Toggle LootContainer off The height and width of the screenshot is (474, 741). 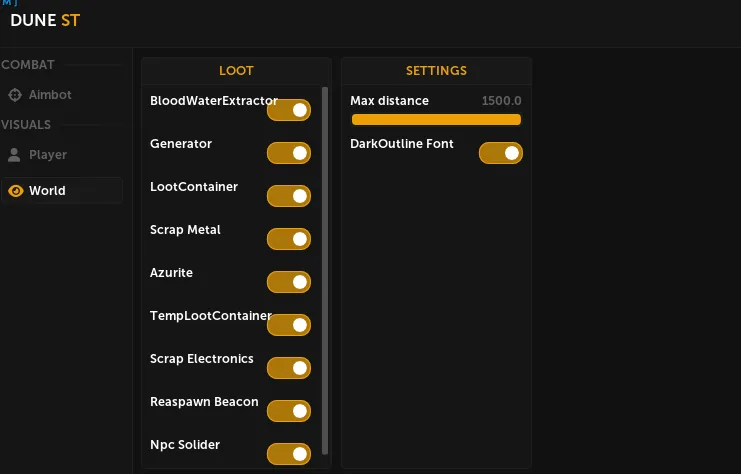pos(289,196)
